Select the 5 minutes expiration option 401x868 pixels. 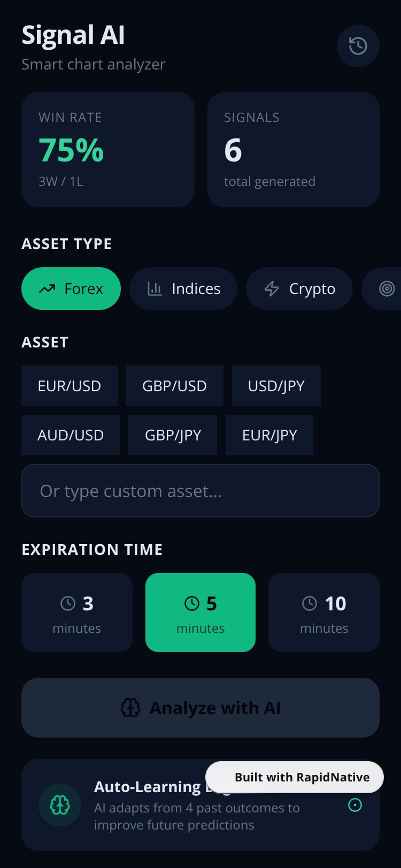pos(200,613)
